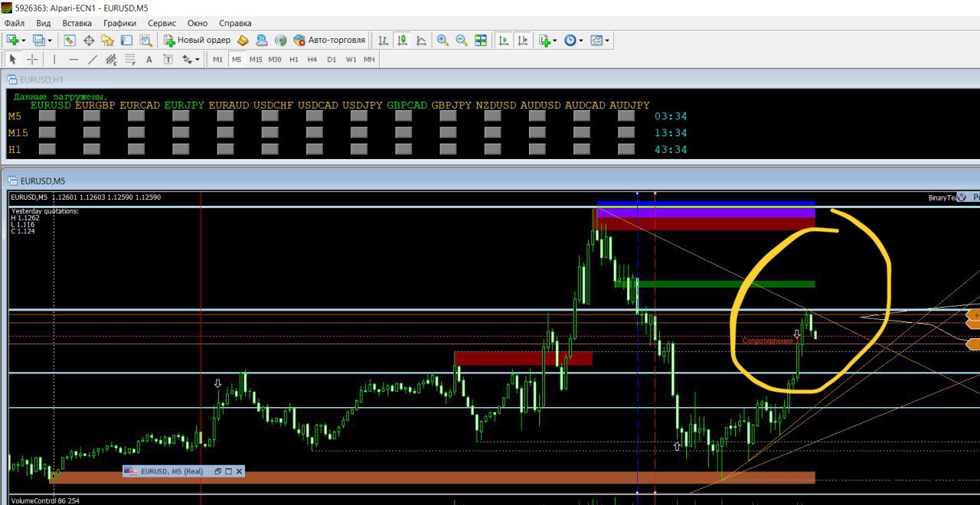Select the Fibonacci retracement tool

[132, 59]
